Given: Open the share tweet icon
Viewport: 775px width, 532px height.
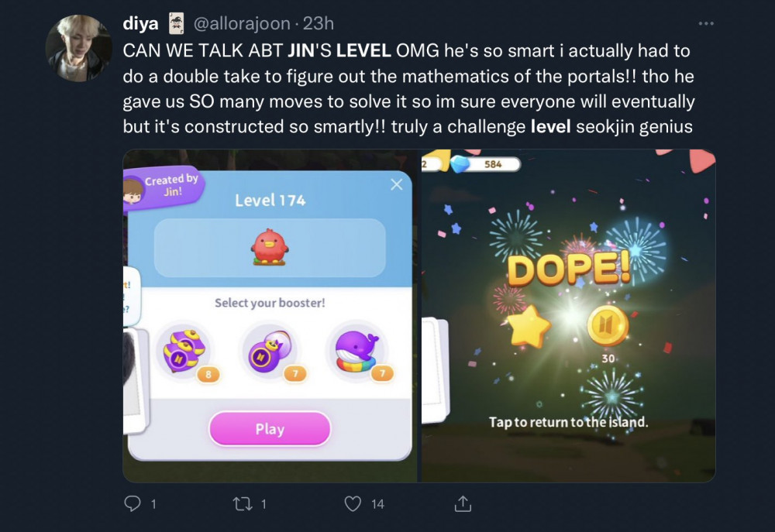Looking at the screenshot, I should point(463,503).
